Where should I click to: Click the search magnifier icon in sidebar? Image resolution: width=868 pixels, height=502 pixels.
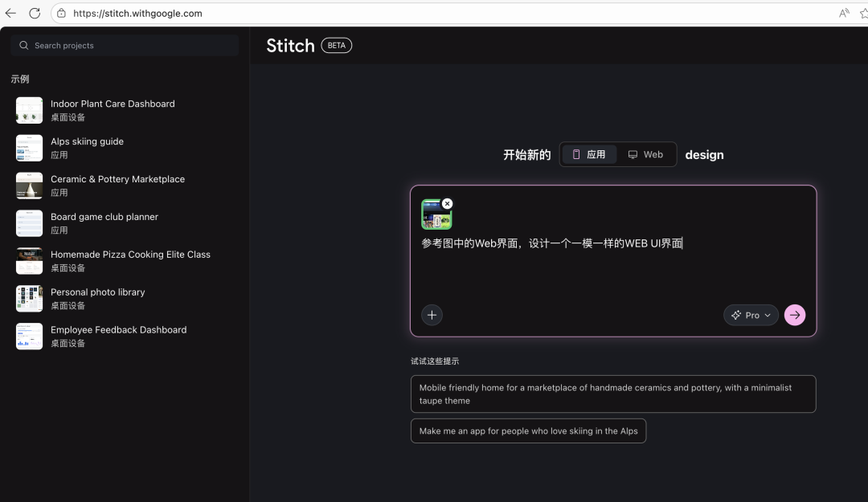[24, 46]
